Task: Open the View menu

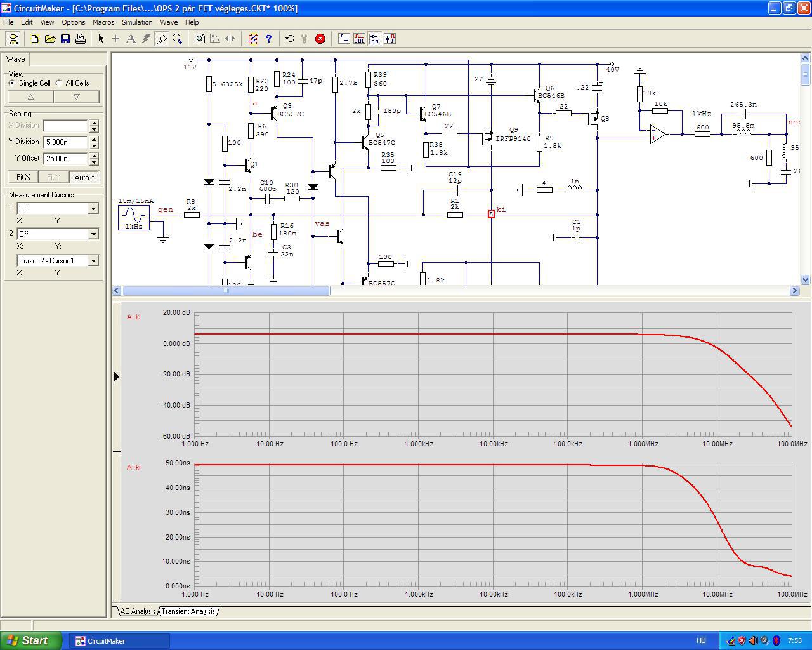Action: point(47,22)
